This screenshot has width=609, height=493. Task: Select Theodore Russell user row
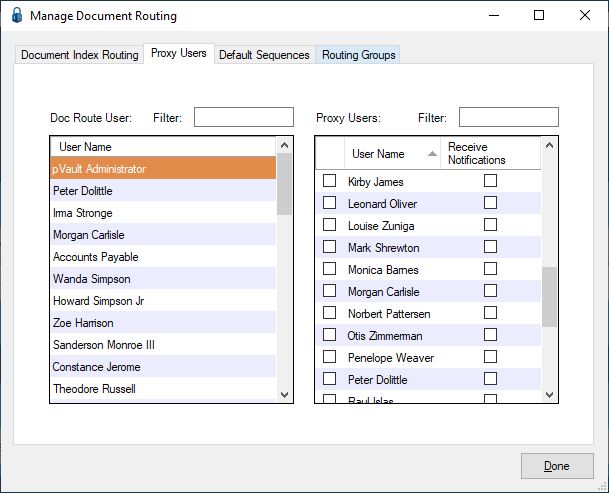(163, 388)
